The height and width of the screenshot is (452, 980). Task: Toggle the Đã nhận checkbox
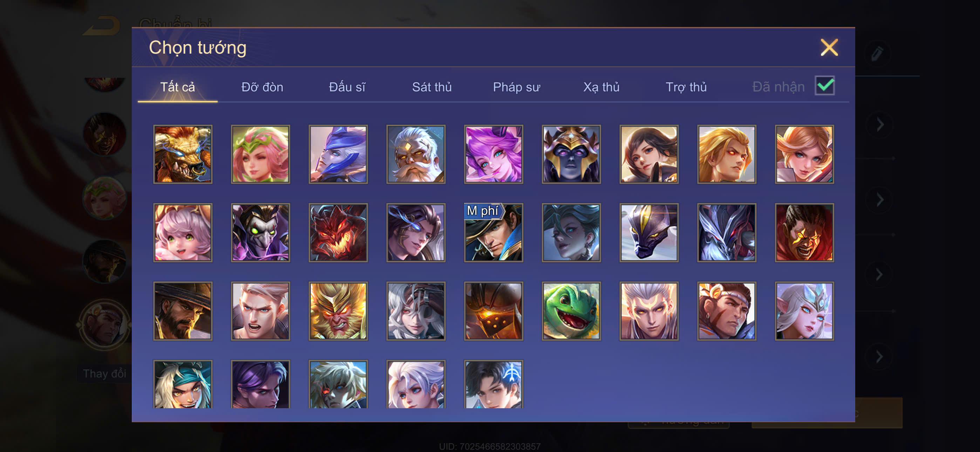[824, 85]
